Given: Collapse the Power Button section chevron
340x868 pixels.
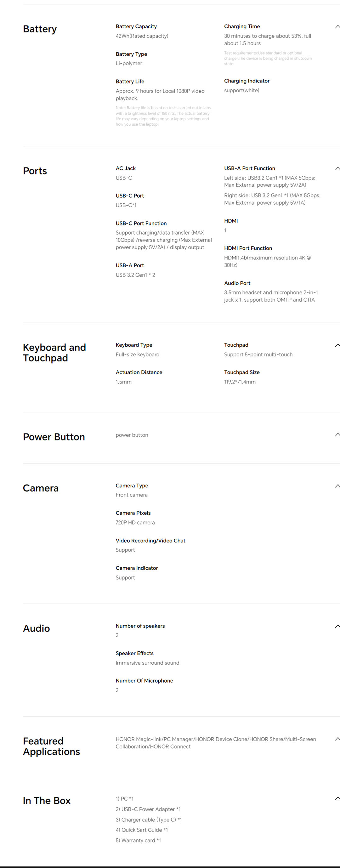Looking at the screenshot, I should (337, 435).
